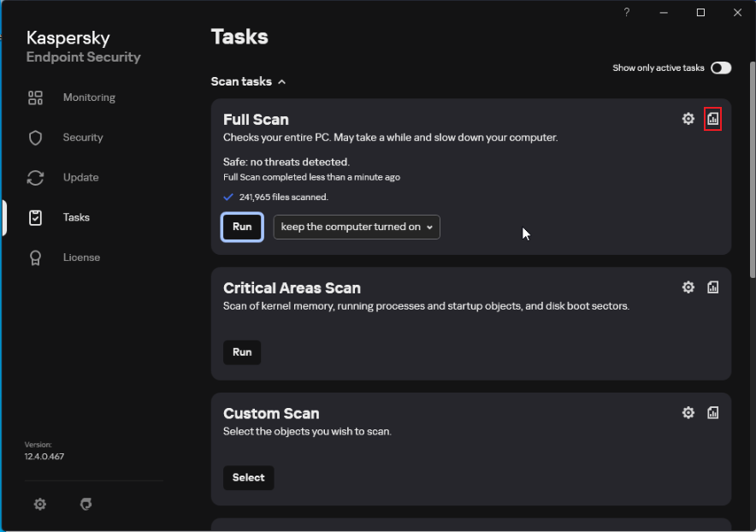This screenshot has height=532, width=756.
Task: Select the Tasks sidebar item
Action: 76,217
